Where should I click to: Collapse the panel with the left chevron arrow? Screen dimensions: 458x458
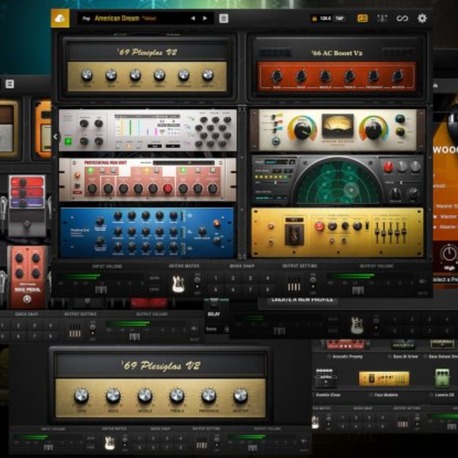point(55,136)
